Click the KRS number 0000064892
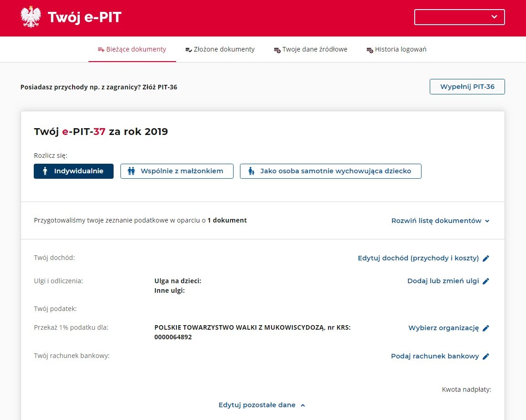 click(x=173, y=337)
